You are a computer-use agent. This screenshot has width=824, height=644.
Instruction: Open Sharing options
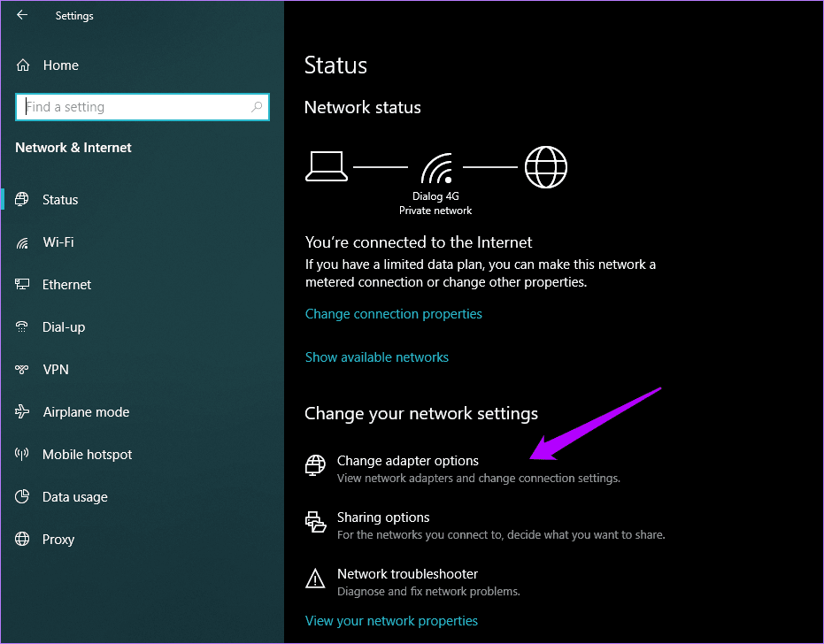click(383, 517)
